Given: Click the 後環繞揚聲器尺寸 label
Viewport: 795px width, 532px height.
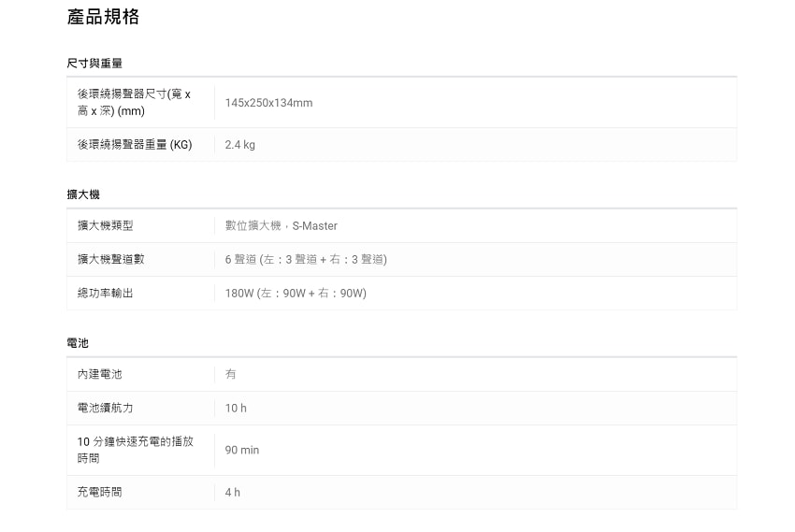Looking at the screenshot, I should click(134, 103).
